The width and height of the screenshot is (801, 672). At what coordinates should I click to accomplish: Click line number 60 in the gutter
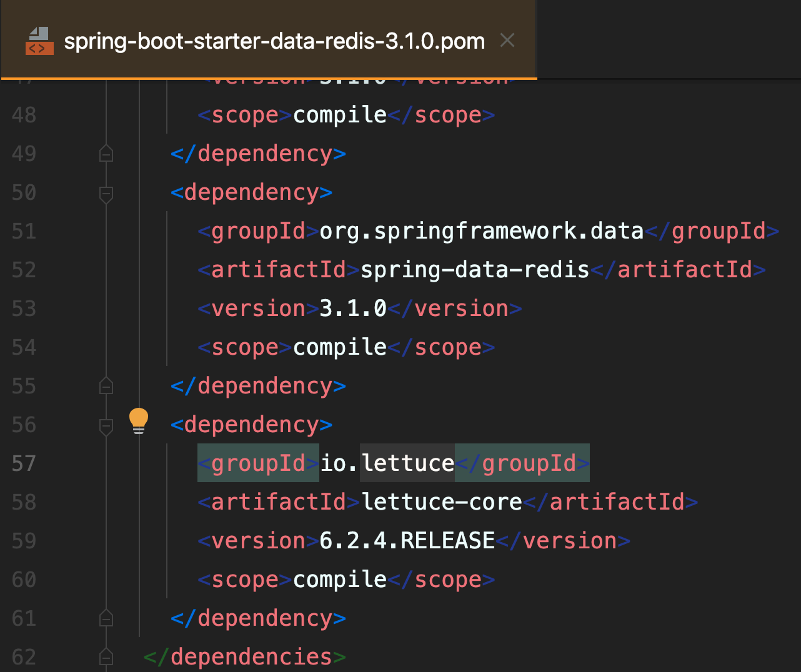[x=24, y=580]
